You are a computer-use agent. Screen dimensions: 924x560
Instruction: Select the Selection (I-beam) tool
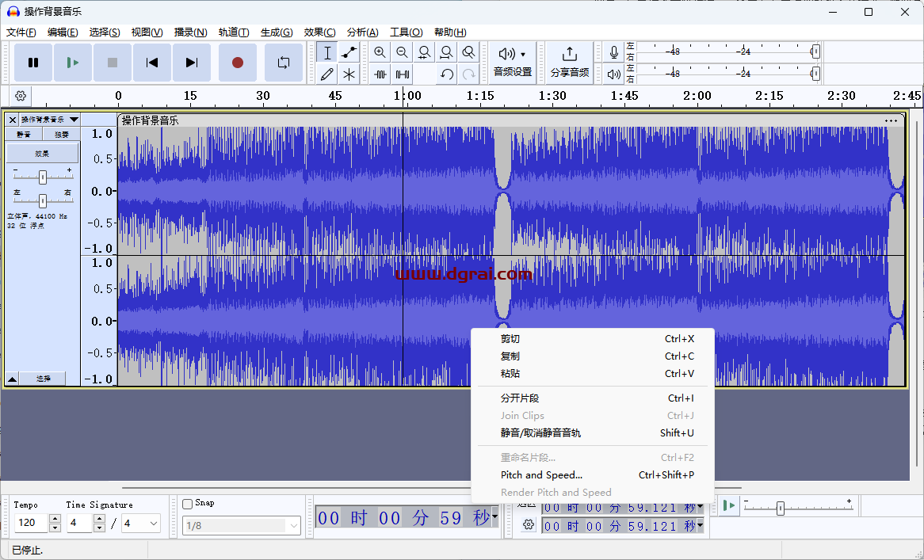tap(327, 52)
